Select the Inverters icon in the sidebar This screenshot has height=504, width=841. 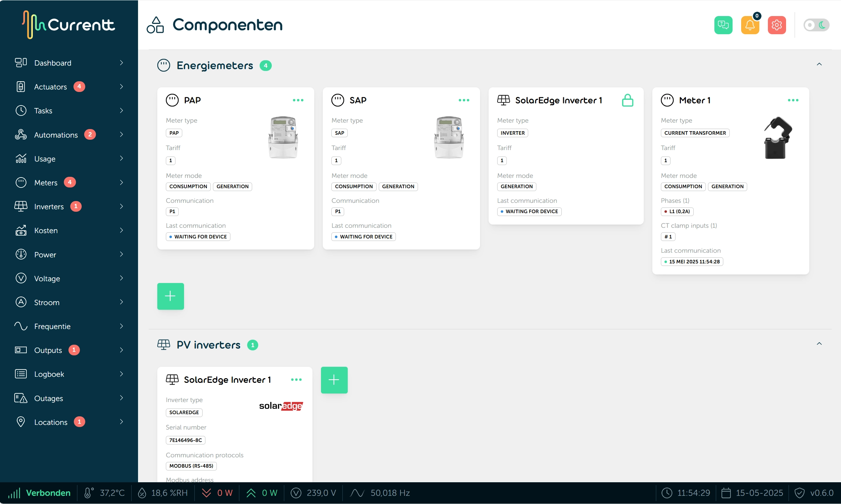(21, 206)
